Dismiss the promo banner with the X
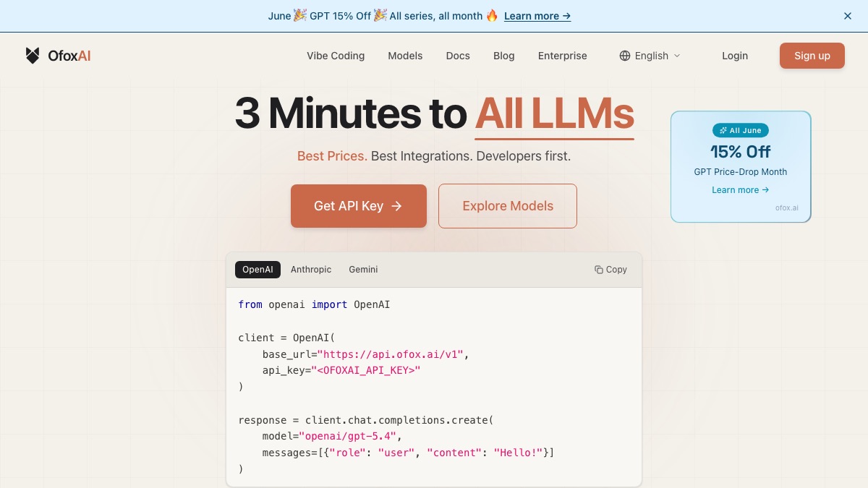 [x=848, y=16]
